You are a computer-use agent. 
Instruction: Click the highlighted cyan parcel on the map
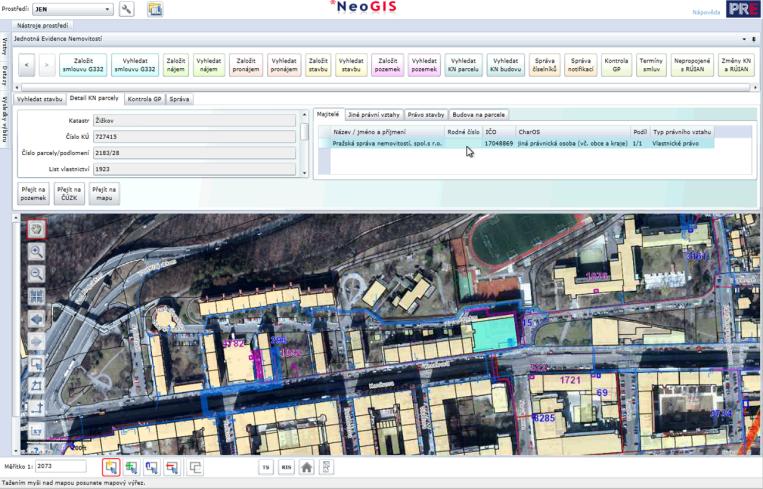(x=495, y=334)
